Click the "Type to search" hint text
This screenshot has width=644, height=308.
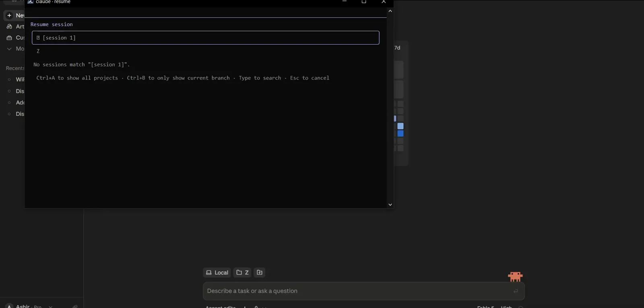tap(260, 78)
